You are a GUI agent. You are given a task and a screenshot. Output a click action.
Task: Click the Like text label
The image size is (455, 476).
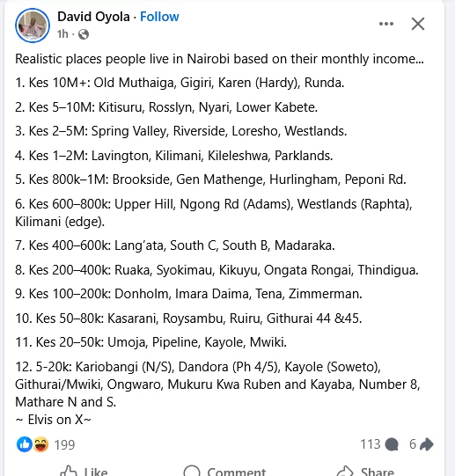click(96, 472)
